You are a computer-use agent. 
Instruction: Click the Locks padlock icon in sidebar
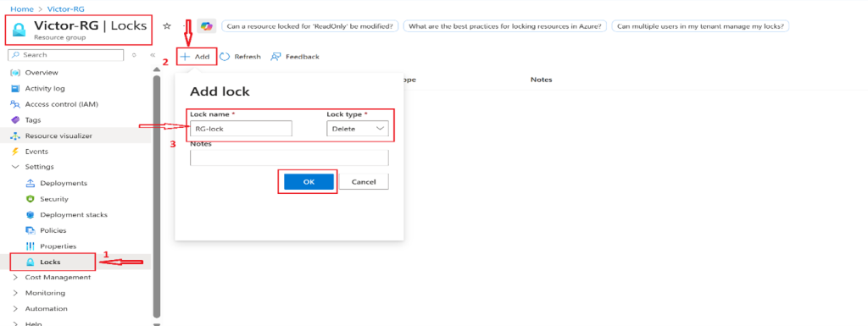tap(31, 262)
